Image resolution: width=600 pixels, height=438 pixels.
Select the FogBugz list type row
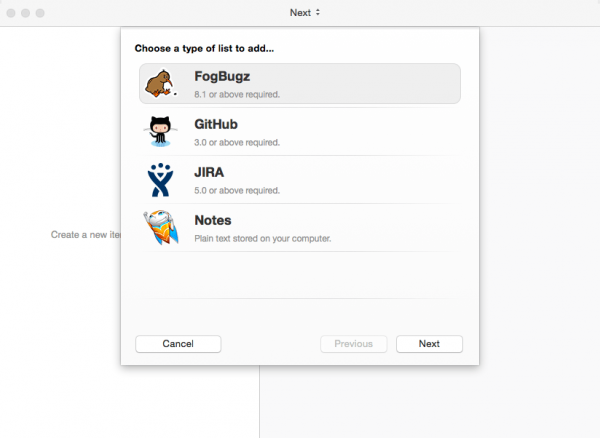click(300, 84)
